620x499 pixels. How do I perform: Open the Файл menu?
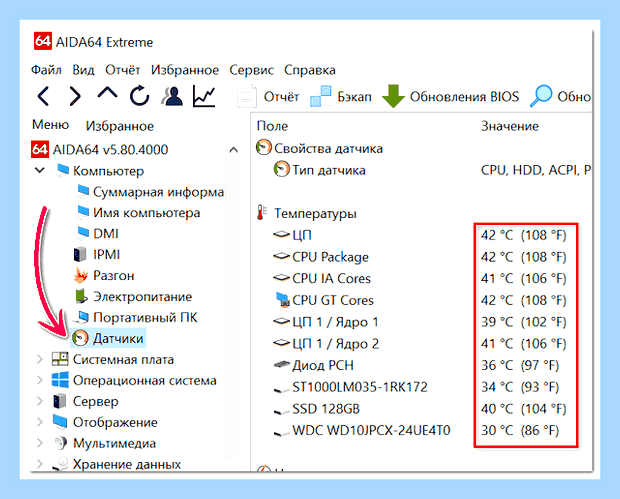coord(46,70)
